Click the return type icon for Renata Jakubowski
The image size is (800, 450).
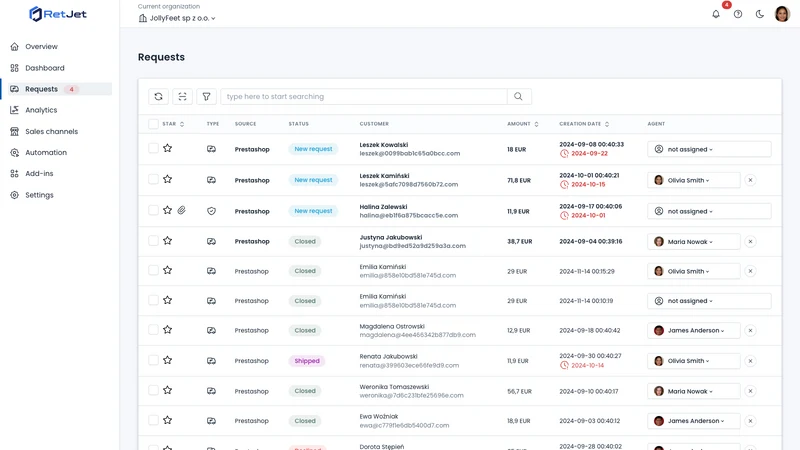[211, 361]
